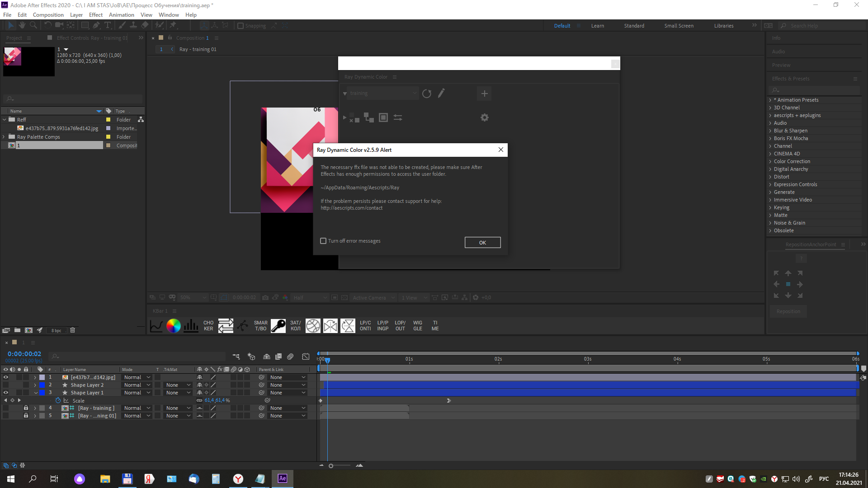This screenshot has height=488, width=868.
Task: Click the Ray Dynamic Color edit pencil icon
Action: coord(442,93)
